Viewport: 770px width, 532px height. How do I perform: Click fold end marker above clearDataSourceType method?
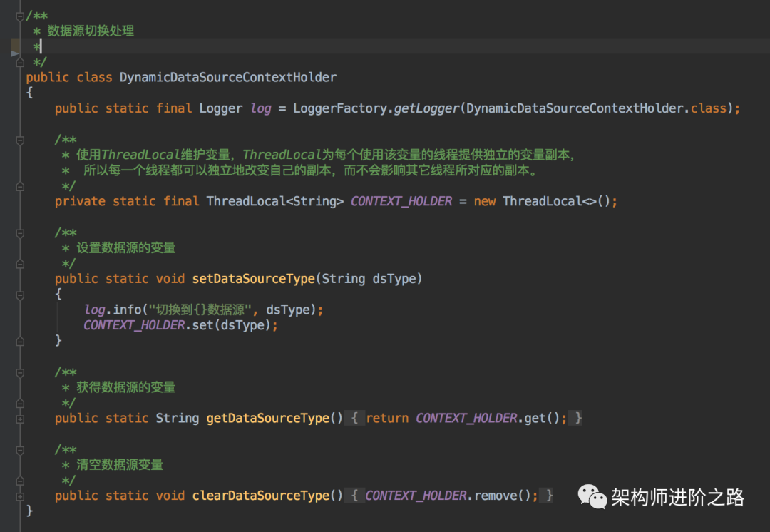[20, 481]
